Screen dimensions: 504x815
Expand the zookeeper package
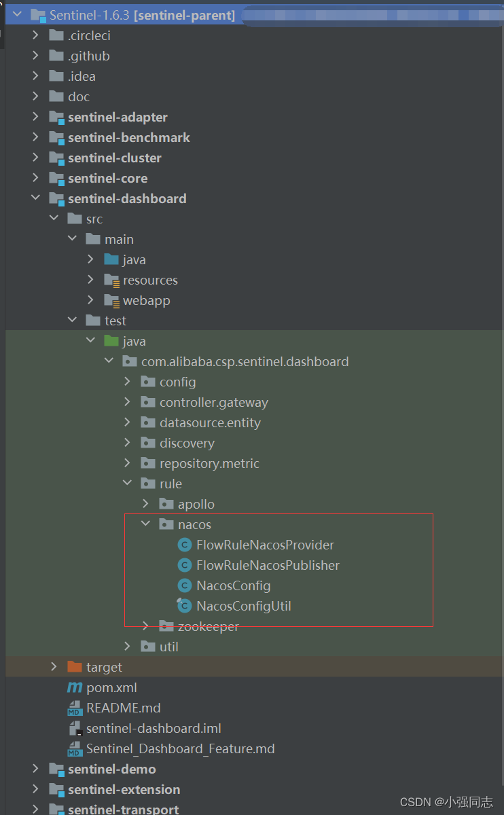click(x=145, y=626)
